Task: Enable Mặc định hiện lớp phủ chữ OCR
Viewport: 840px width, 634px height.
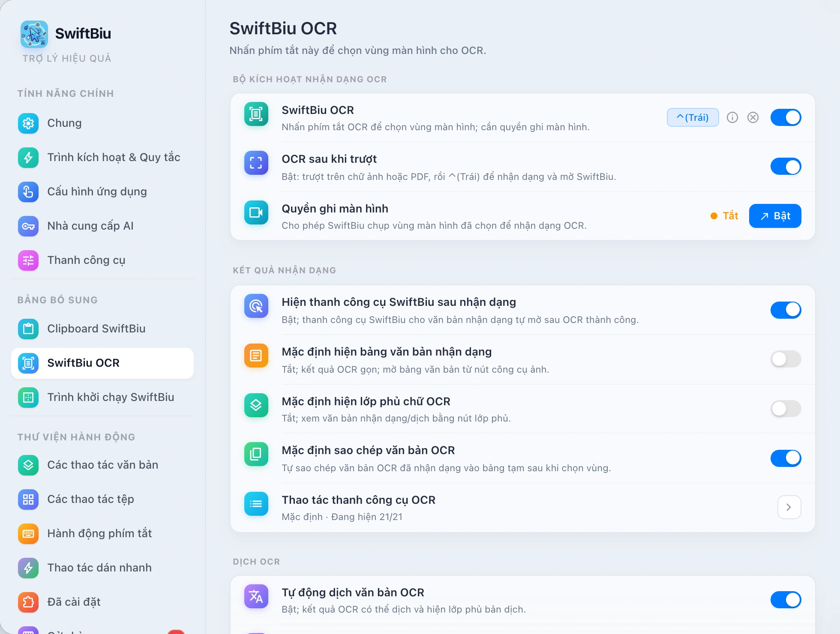Action: coord(786,409)
